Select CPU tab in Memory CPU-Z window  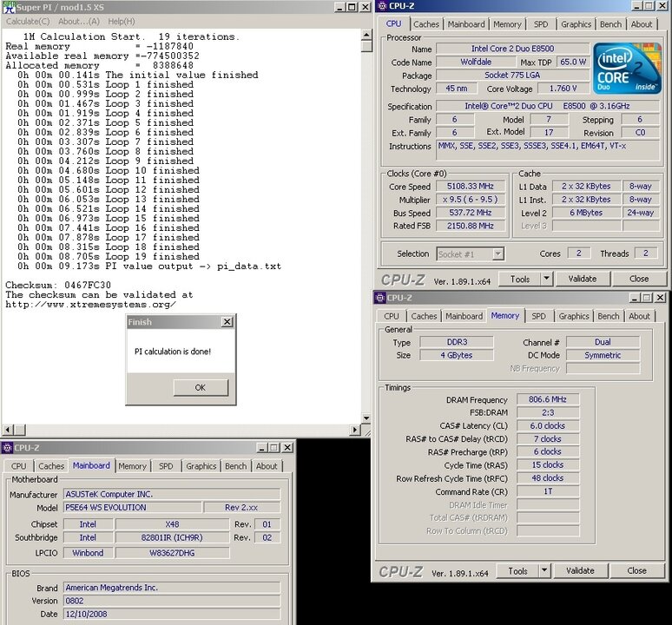[x=392, y=316]
